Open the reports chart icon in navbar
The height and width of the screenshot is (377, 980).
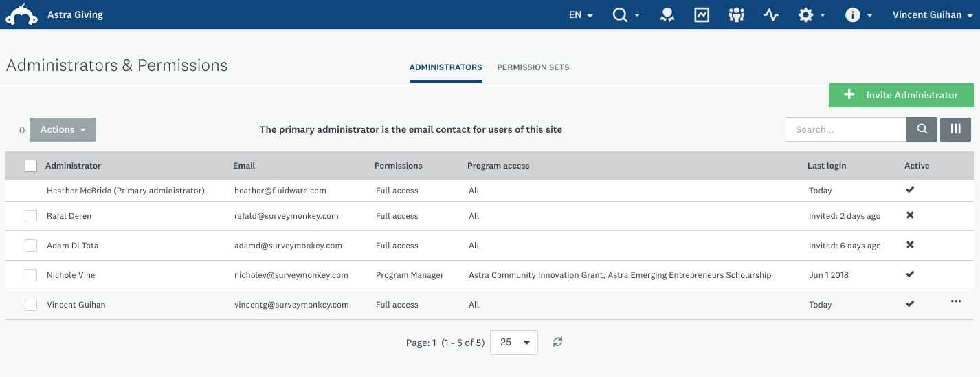[702, 14]
